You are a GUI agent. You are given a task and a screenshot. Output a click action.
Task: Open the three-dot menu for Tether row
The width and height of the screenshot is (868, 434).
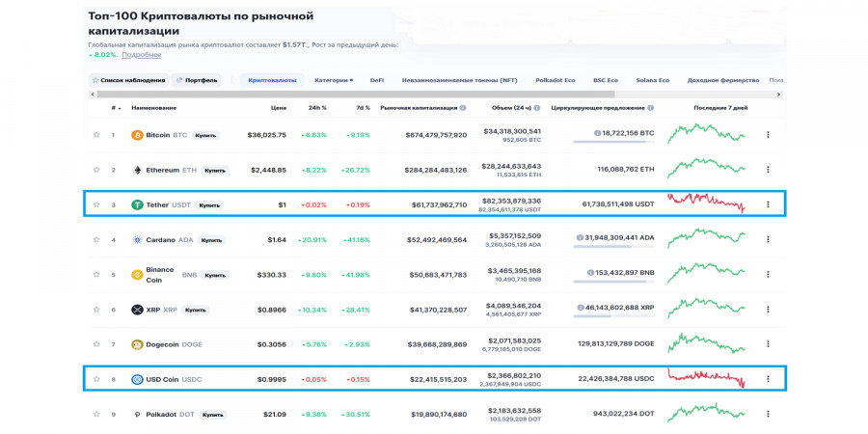(768, 204)
